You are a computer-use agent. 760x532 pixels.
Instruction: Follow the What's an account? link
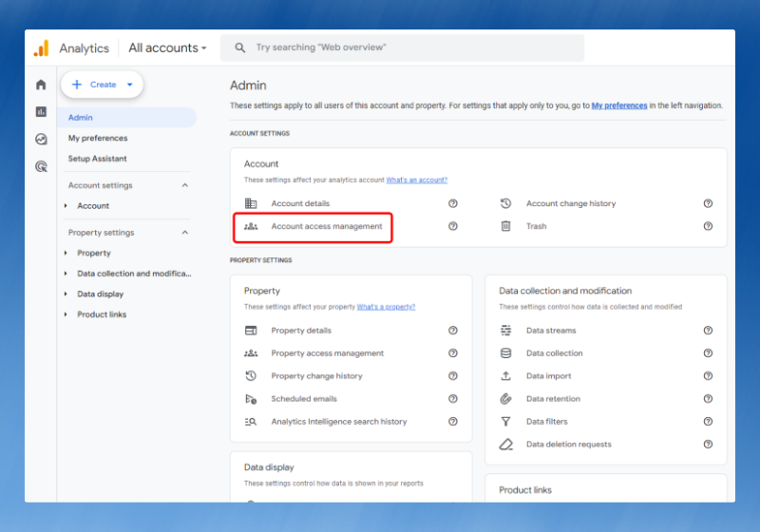point(417,180)
